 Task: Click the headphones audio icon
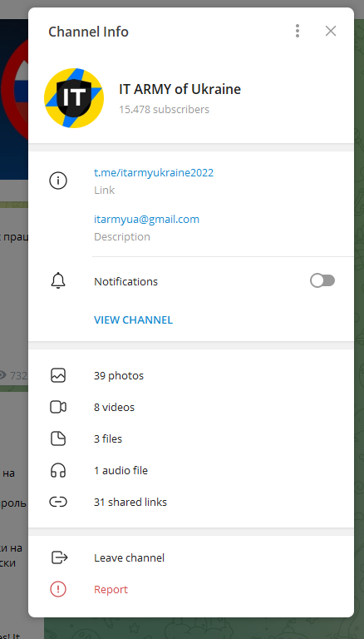click(58, 471)
